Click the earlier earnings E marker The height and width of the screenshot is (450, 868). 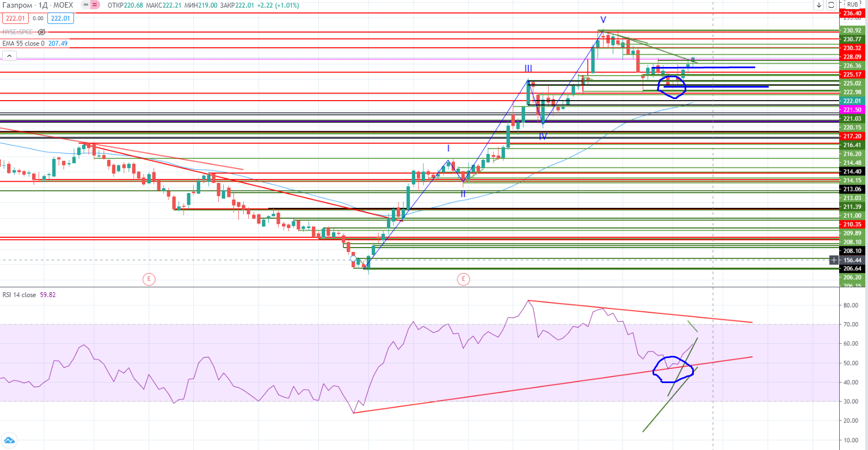pyautogui.click(x=149, y=279)
